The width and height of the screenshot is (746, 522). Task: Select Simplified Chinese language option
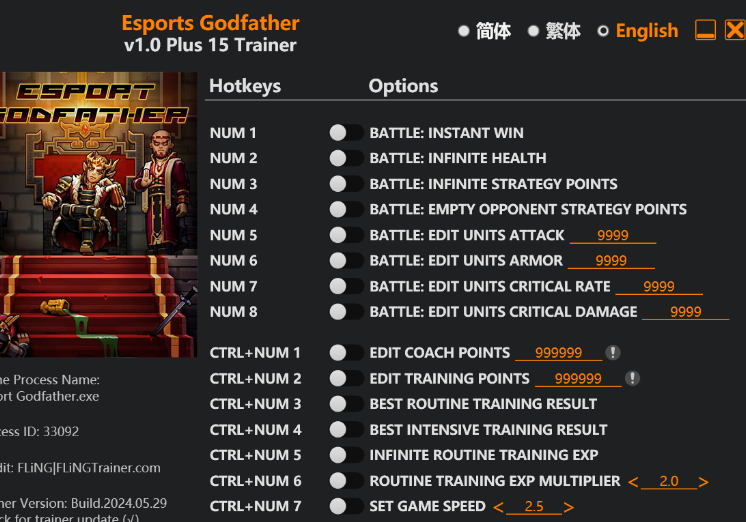464,31
